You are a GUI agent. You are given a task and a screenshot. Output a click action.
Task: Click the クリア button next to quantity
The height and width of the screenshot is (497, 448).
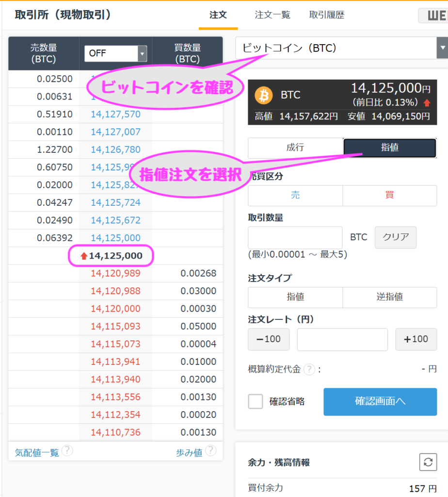point(396,237)
